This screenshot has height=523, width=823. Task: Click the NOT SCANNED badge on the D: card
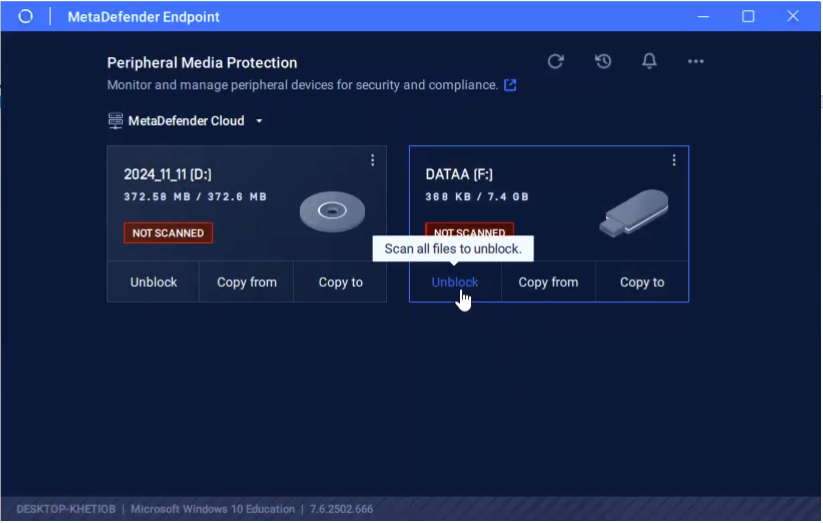(x=168, y=233)
